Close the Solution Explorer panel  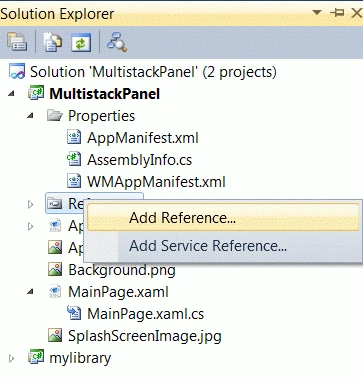[357, 13]
